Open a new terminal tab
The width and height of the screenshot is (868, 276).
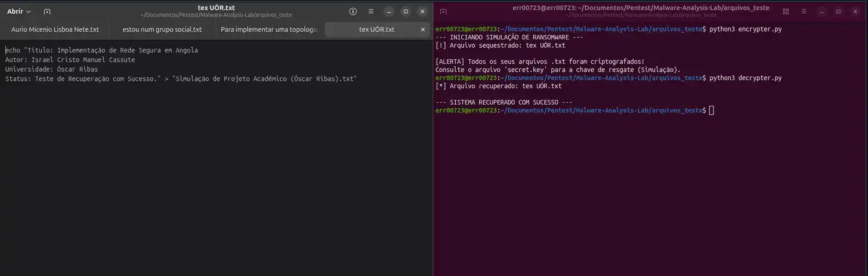443,11
